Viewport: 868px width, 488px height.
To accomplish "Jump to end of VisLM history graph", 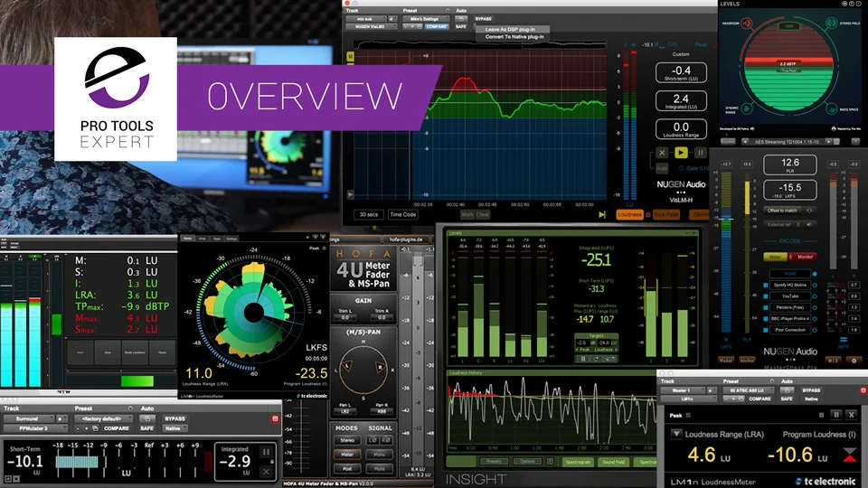I will [x=602, y=215].
